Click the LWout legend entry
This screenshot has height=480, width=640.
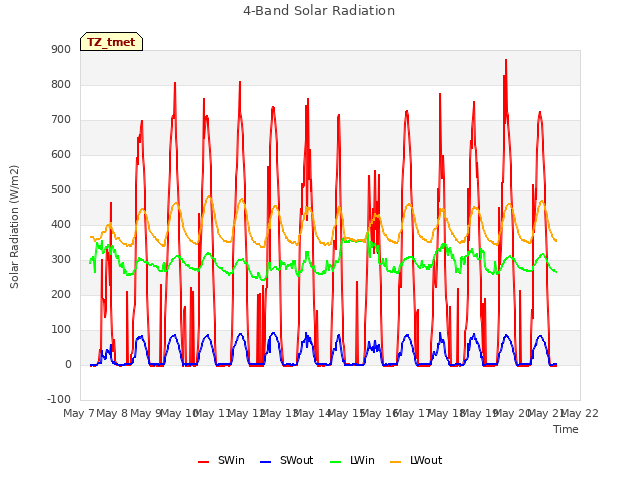coord(416,460)
